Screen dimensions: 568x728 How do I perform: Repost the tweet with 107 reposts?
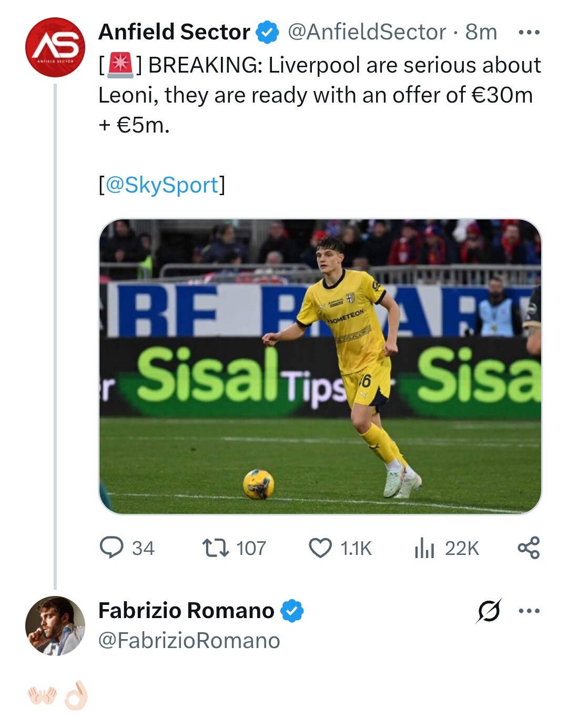click(x=216, y=548)
